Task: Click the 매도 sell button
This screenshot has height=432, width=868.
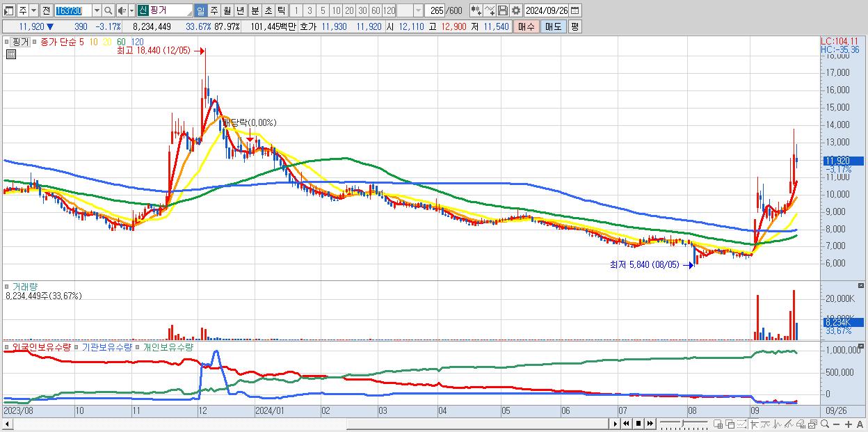Action: tap(553, 26)
